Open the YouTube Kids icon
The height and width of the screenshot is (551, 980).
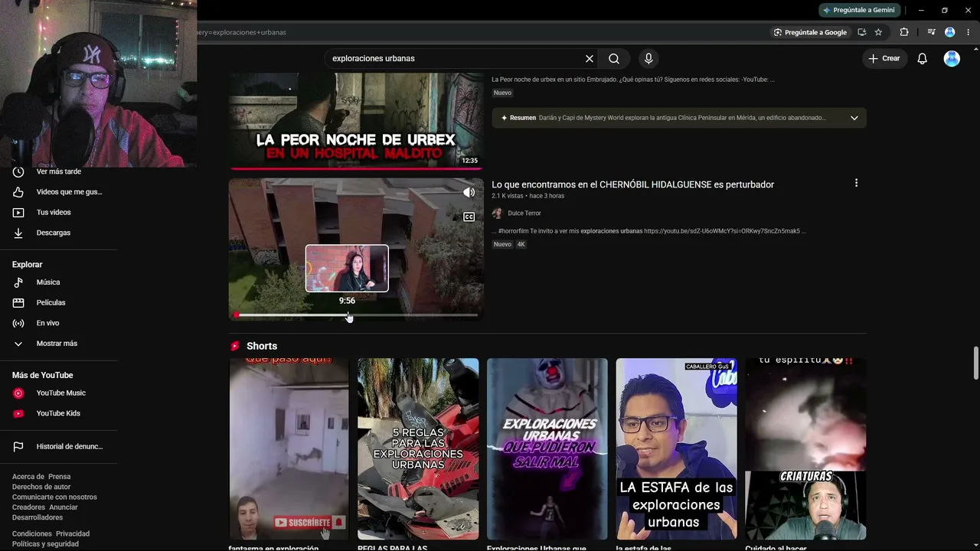pos(18,414)
